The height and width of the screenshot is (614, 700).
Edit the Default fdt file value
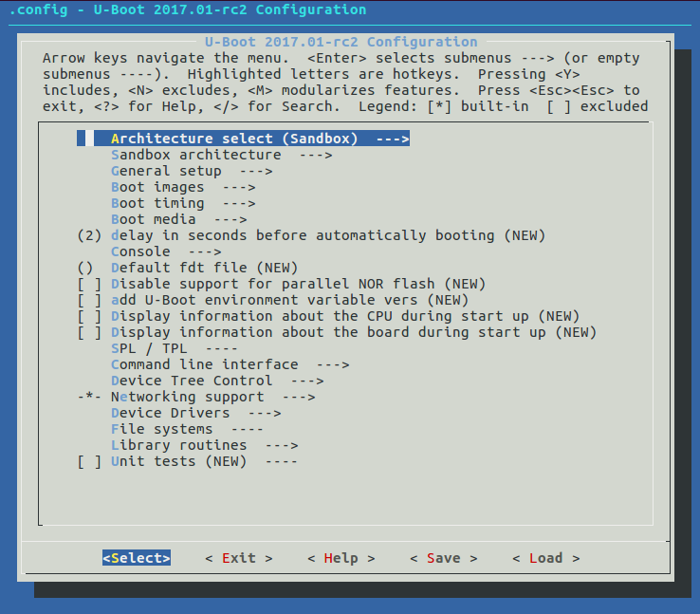coord(188,268)
